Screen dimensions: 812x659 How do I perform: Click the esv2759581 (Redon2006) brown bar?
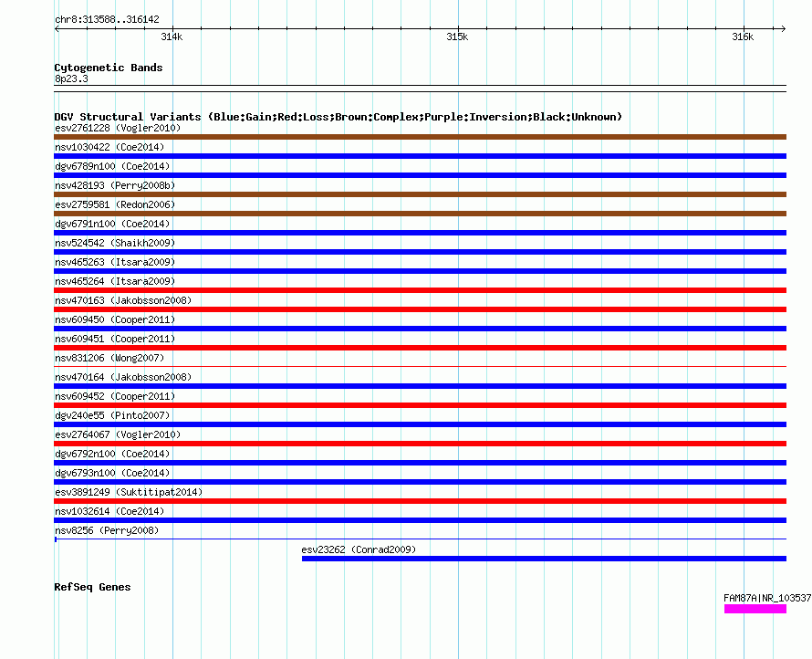tap(420, 214)
